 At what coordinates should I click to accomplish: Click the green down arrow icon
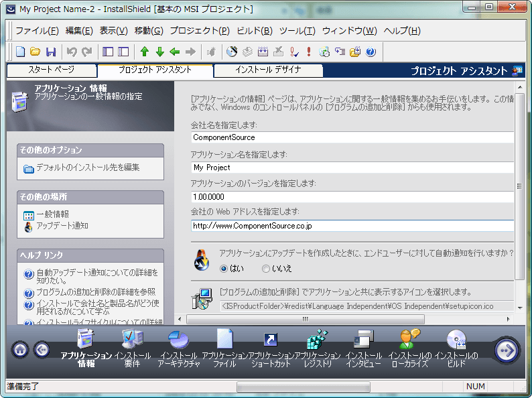pyautogui.click(x=160, y=52)
